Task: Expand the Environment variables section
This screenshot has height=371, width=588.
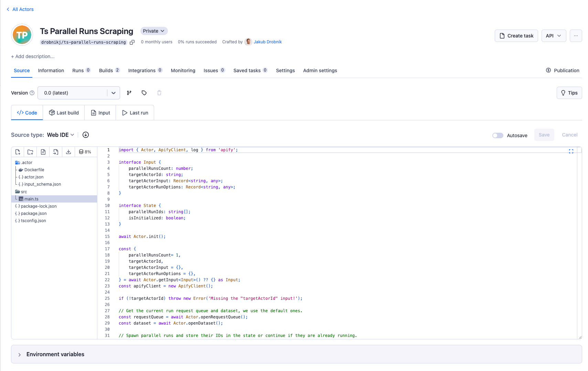Action: pos(20,354)
